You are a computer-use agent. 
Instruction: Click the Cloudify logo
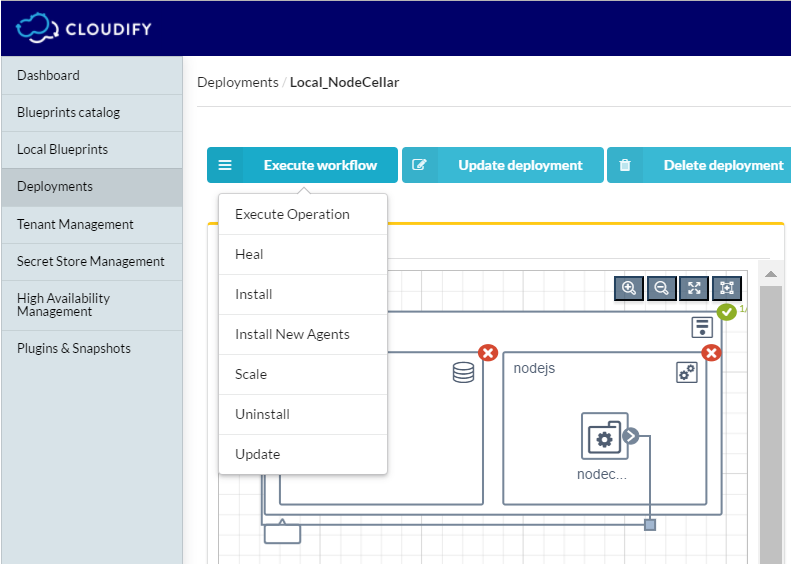pos(84,28)
